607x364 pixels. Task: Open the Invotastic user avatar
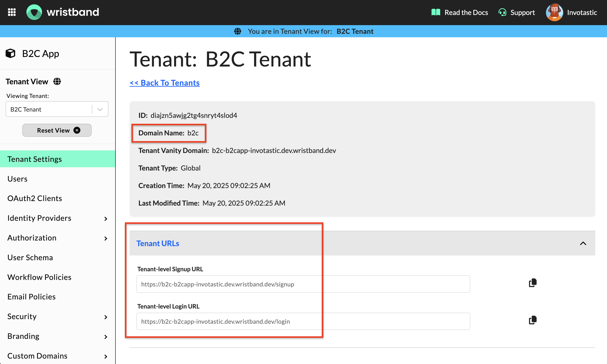tap(554, 12)
